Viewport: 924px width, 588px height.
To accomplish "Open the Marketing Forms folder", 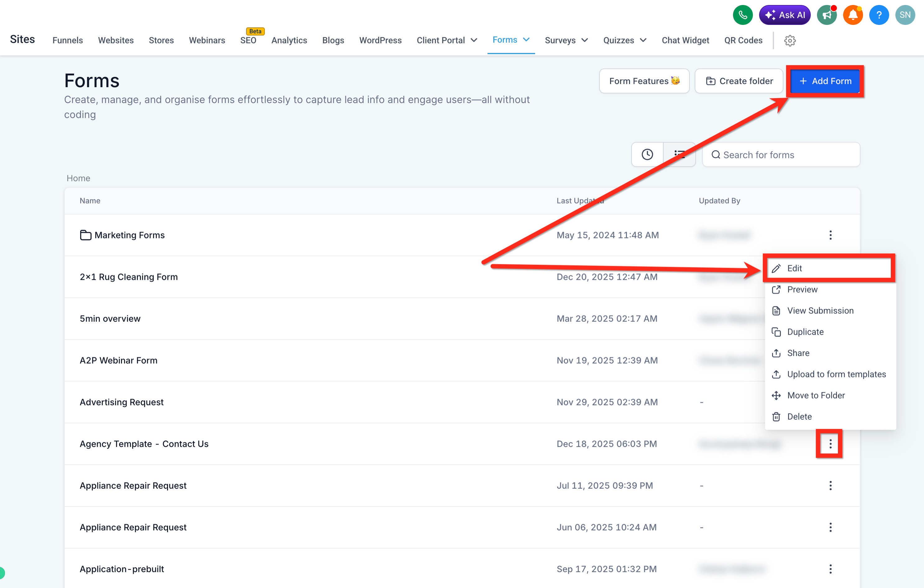I will (x=129, y=235).
